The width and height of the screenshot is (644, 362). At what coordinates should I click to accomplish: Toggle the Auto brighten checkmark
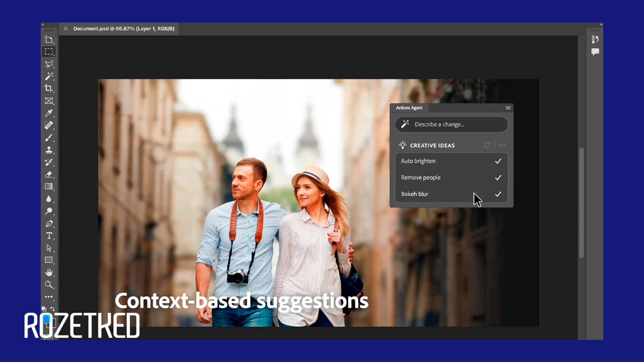click(x=498, y=161)
